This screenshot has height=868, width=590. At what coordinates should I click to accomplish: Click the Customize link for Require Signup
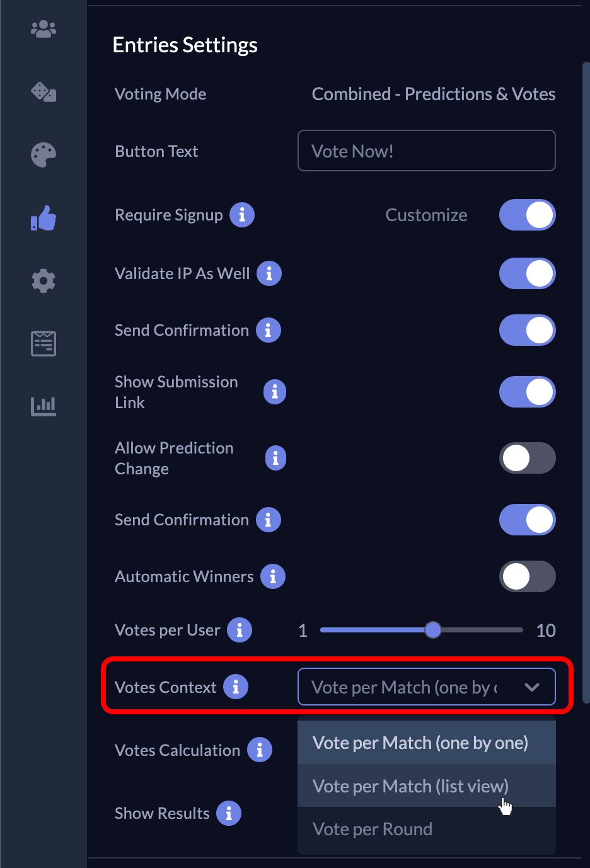point(426,215)
